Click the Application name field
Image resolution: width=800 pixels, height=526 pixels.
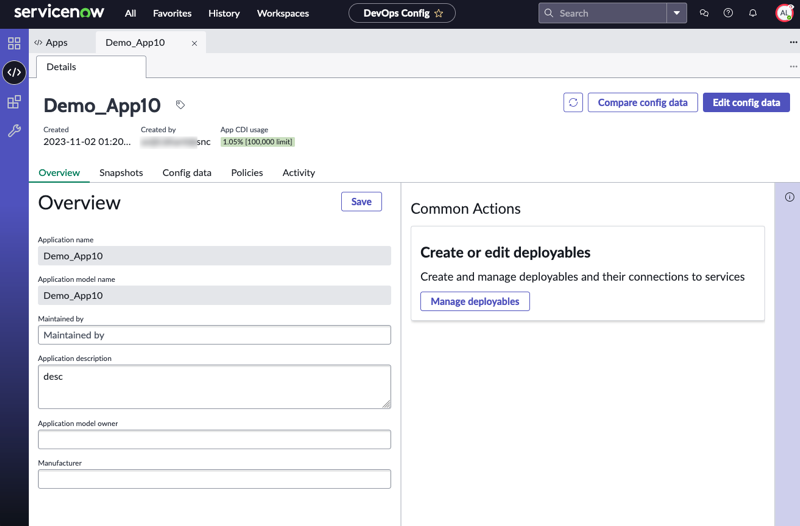pyautogui.click(x=214, y=256)
